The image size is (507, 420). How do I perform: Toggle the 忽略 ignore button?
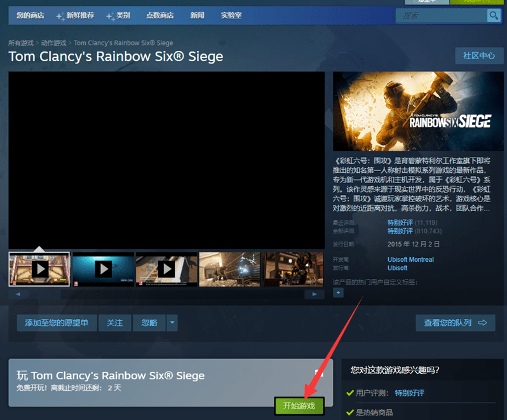click(149, 323)
